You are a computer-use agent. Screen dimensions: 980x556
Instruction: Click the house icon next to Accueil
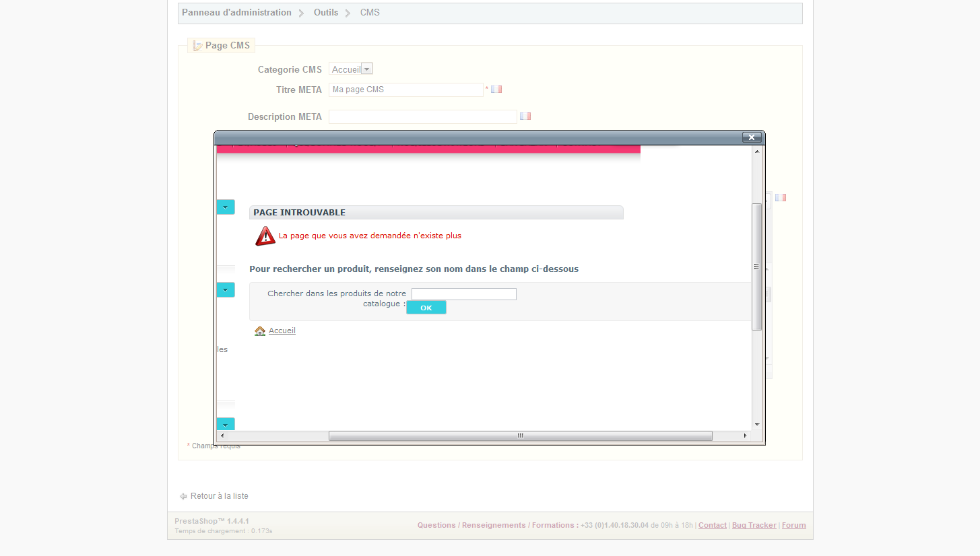260,331
